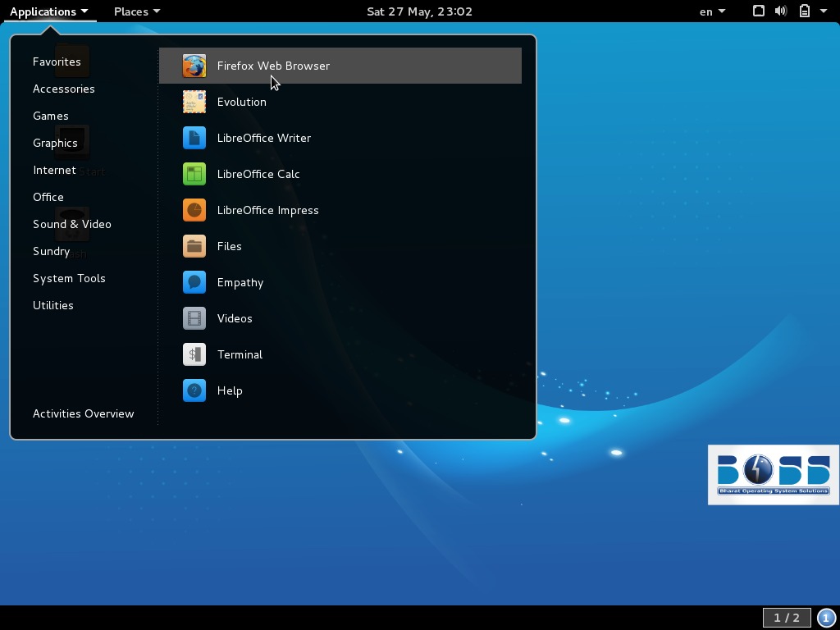840x630 pixels.
Task: Launch LibreOffice Impress
Action: (268, 210)
